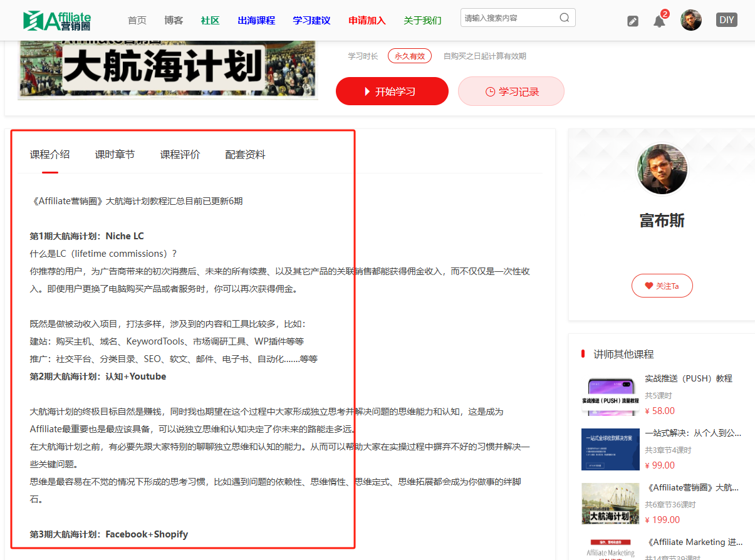Open notifications bell with 2 badge

[660, 20]
